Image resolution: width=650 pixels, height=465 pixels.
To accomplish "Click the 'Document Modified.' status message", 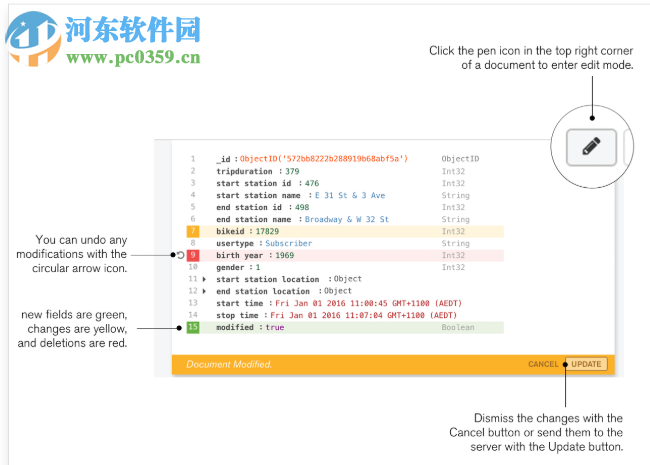I will pos(229,364).
